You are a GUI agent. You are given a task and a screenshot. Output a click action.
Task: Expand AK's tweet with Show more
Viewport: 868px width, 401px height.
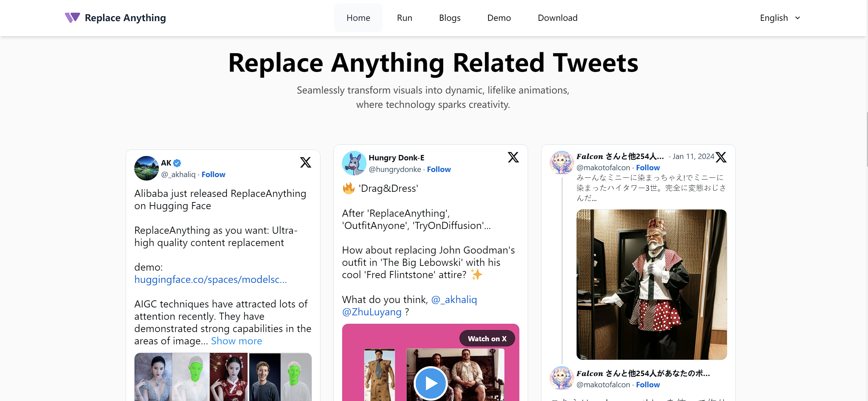236,341
